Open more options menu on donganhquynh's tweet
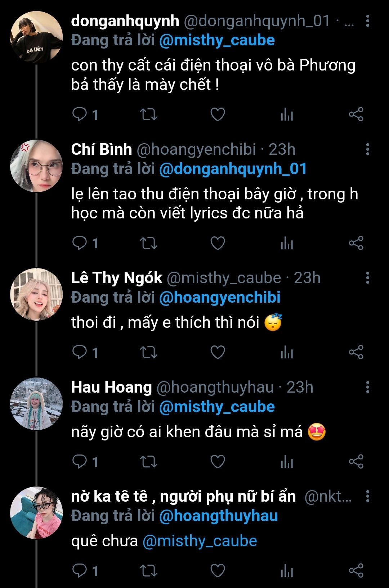The image size is (389, 588). pos(367,21)
